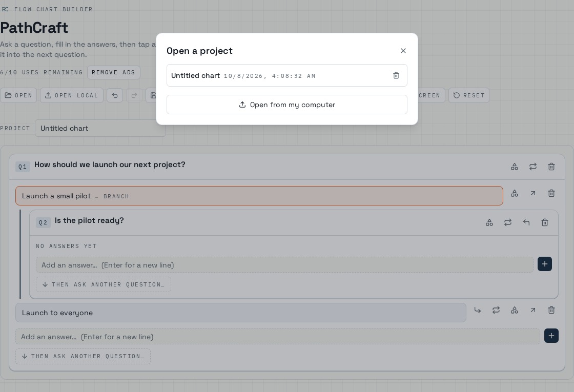Click the shapes icon for 'Launch a small pilot'
574x392 pixels.
tap(515, 193)
